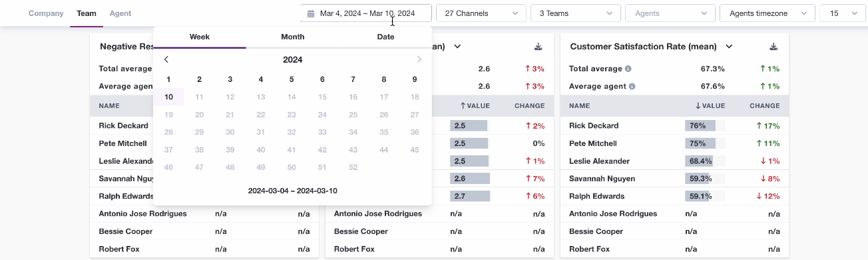
Task: Go to next year in calendar
Action: pyautogui.click(x=419, y=59)
